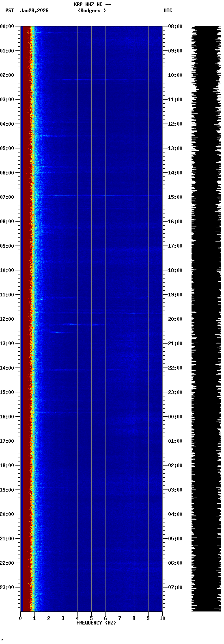Click the 22:00 UTC time label
Viewport: 224px width, 644px height.
(175, 368)
